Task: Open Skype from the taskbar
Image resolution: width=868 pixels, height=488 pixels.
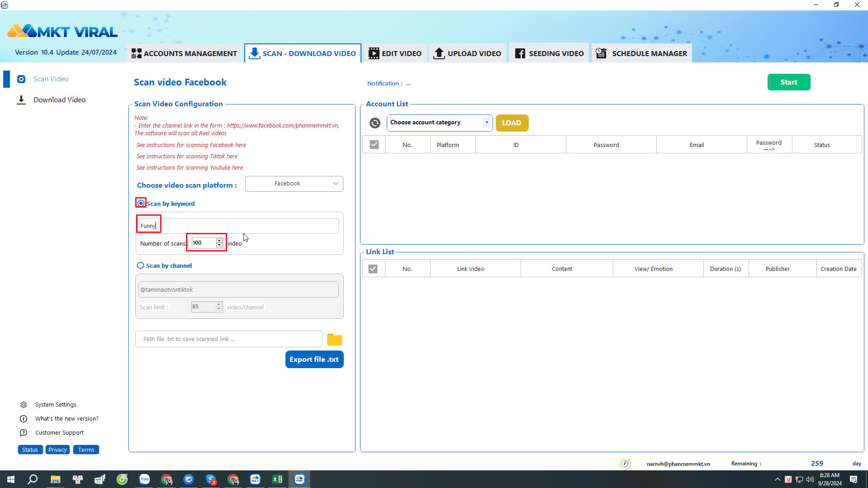Action: point(211,479)
